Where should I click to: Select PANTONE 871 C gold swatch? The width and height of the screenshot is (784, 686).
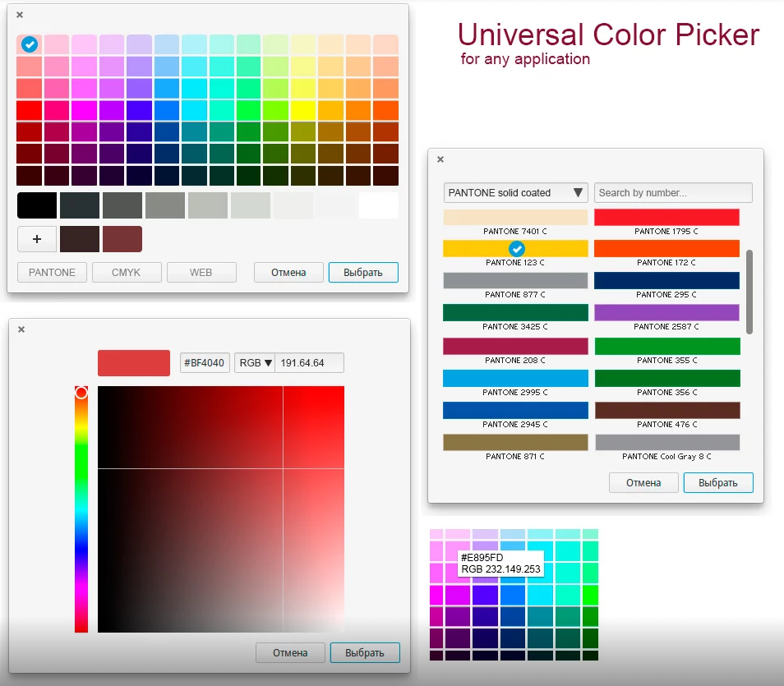(x=515, y=443)
